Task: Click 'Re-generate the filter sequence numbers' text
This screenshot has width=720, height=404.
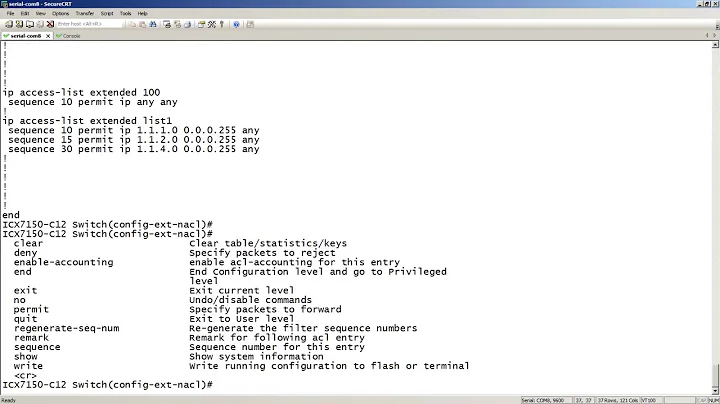Action: tap(303, 328)
